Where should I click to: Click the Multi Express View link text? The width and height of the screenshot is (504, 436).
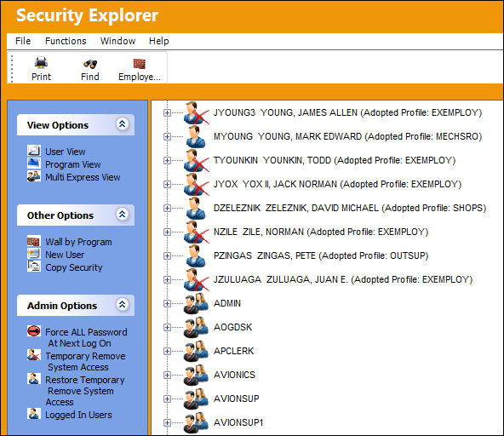click(83, 177)
